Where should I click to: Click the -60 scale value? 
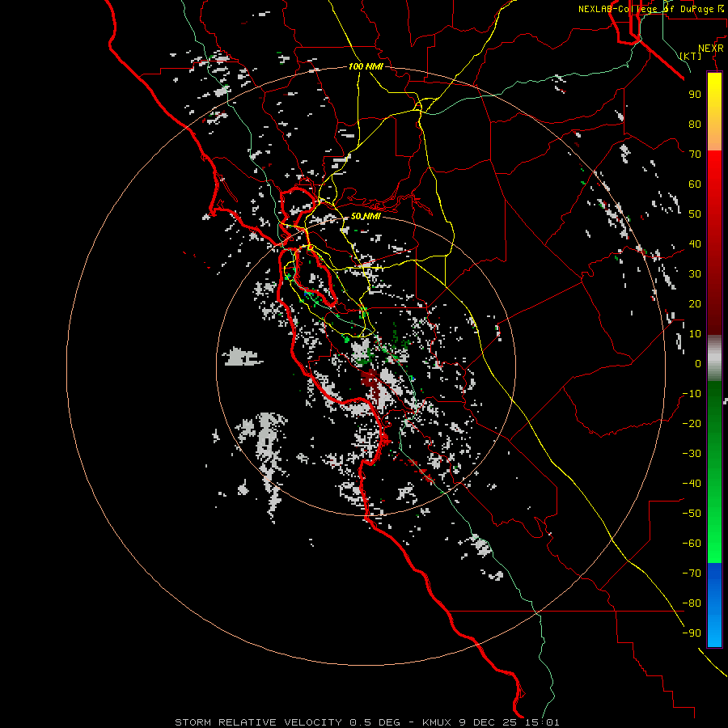tap(692, 544)
